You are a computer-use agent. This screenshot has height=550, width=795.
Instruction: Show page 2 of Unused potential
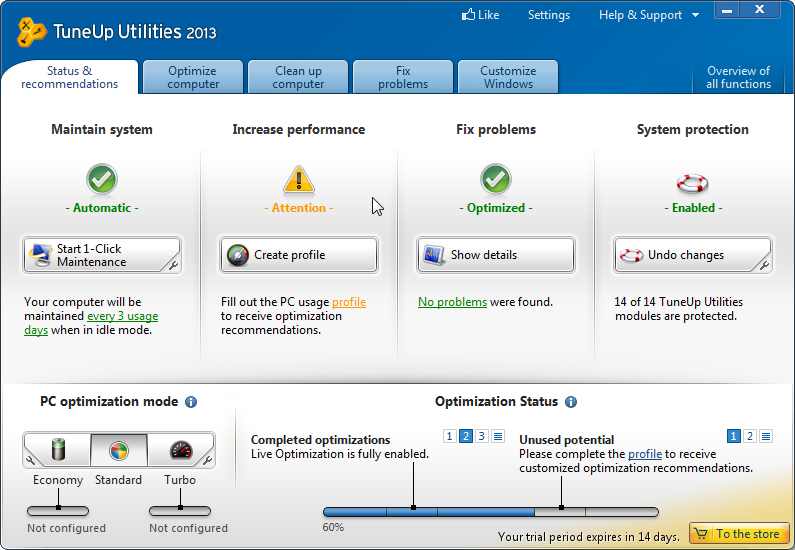749,436
